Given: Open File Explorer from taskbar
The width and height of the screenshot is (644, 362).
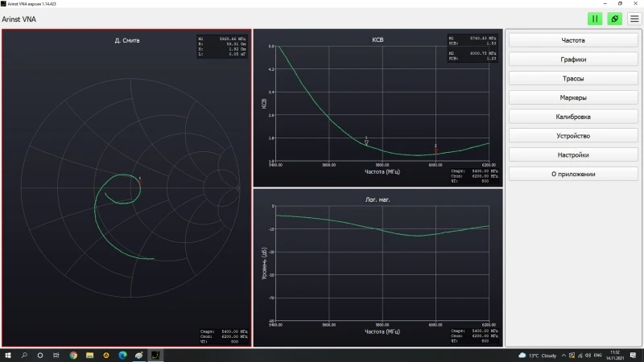Looking at the screenshot, I should point(89,356).
